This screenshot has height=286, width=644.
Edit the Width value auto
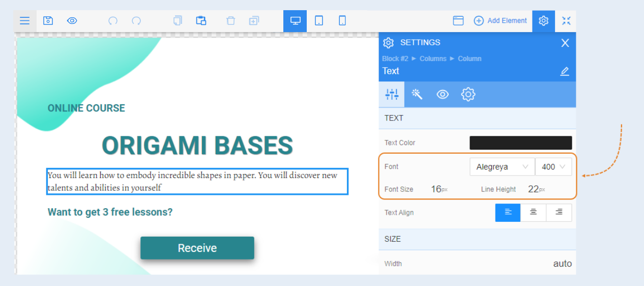(562, 264)
